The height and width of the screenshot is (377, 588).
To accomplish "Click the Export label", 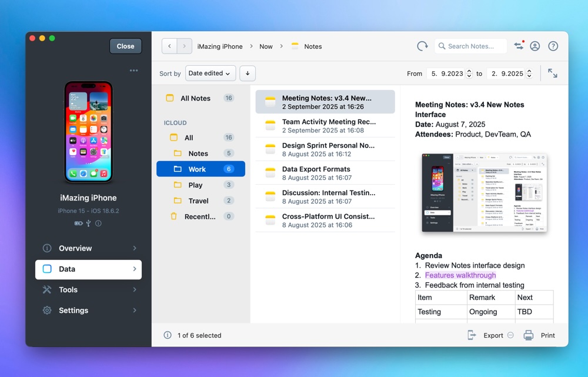I will pyautogui.click(x=493, y=335).
